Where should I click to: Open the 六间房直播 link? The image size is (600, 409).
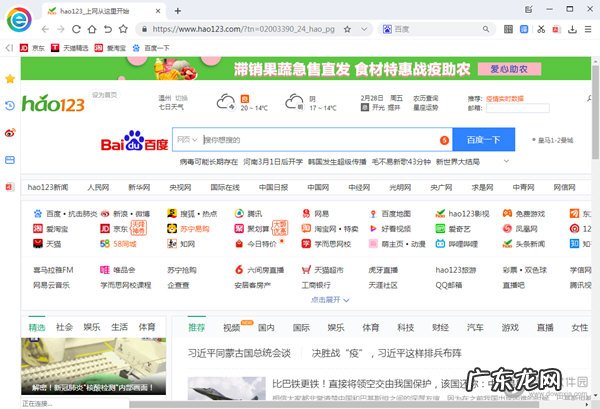tap(259, 270)
